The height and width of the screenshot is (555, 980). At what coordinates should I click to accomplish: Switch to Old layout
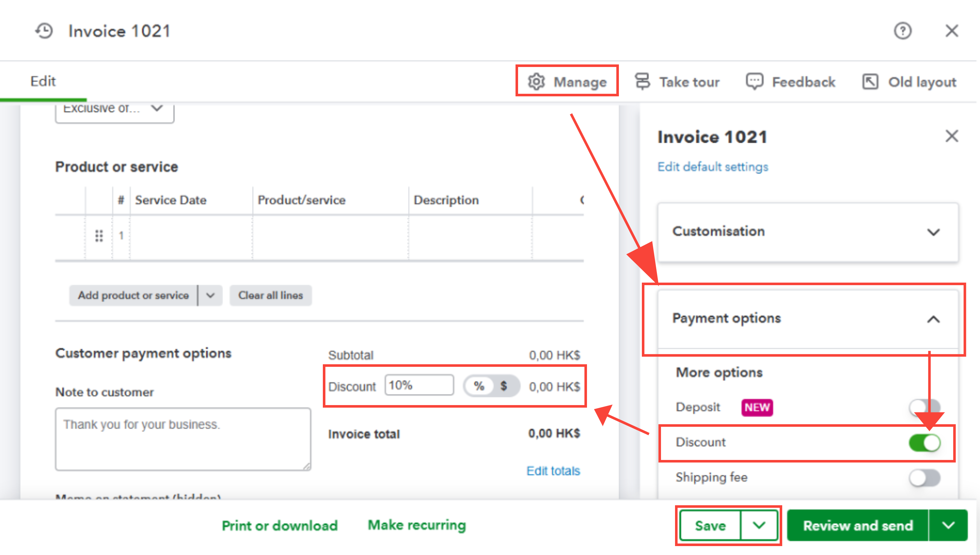(909, 82)
